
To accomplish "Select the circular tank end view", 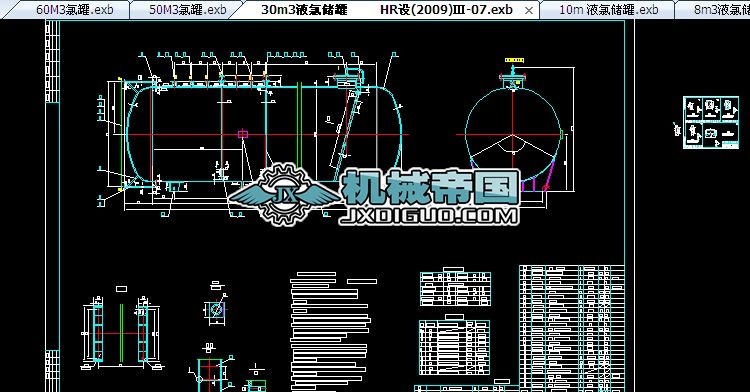I will pyautogui.click(x=513, y=135).
